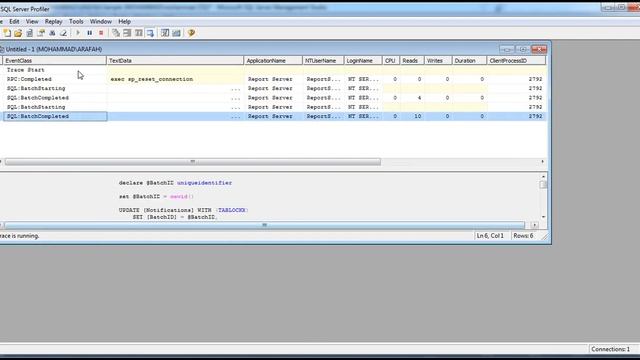
Task: Click the TextData column header
Action: 175,60
